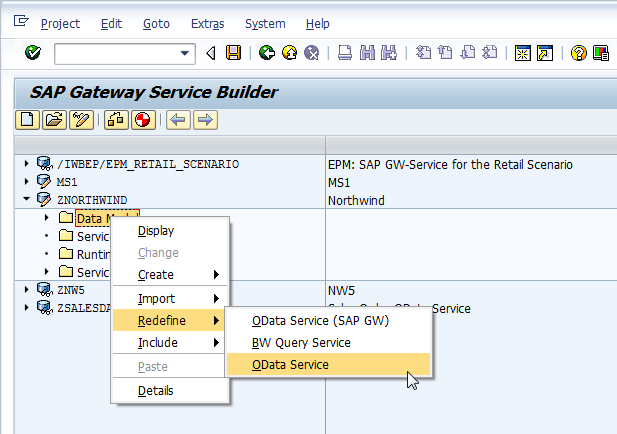Click the Print icon

345,53
